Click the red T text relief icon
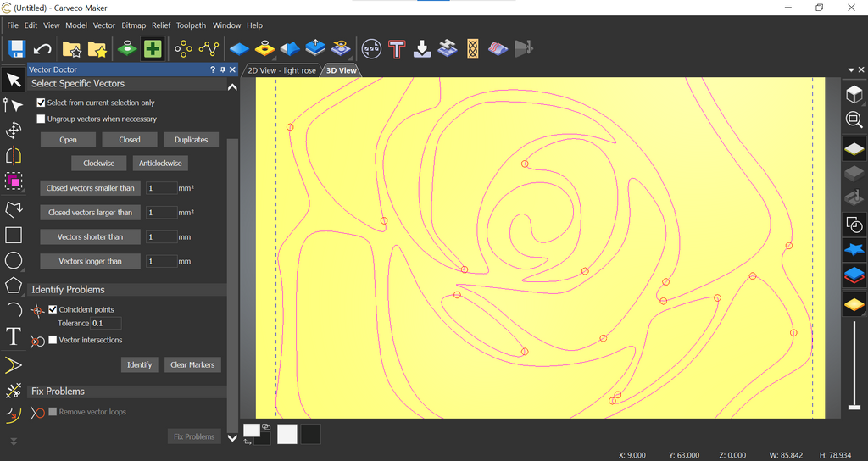This screenshot has height=461, width=868. pyautogui.click(x=396, y=48)
